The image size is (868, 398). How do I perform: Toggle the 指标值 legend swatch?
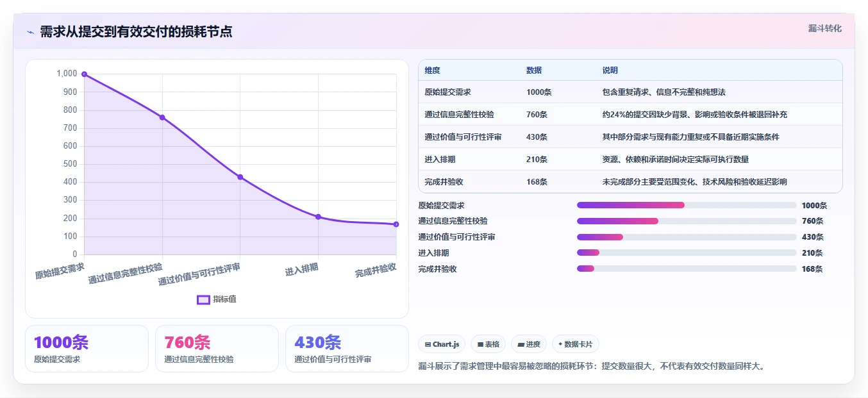203,299
